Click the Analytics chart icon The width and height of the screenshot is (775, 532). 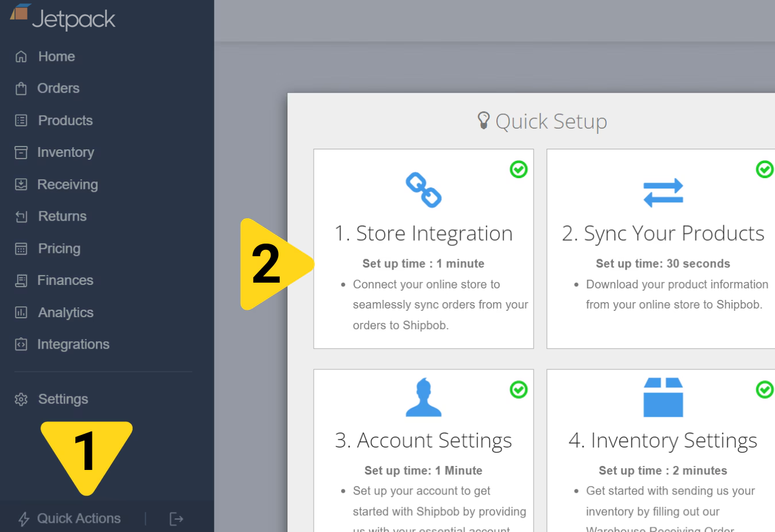tap(20, 312)
